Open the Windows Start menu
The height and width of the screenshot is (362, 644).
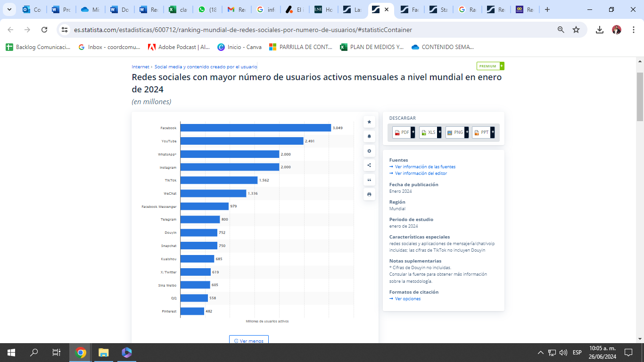tap(11, 353)
